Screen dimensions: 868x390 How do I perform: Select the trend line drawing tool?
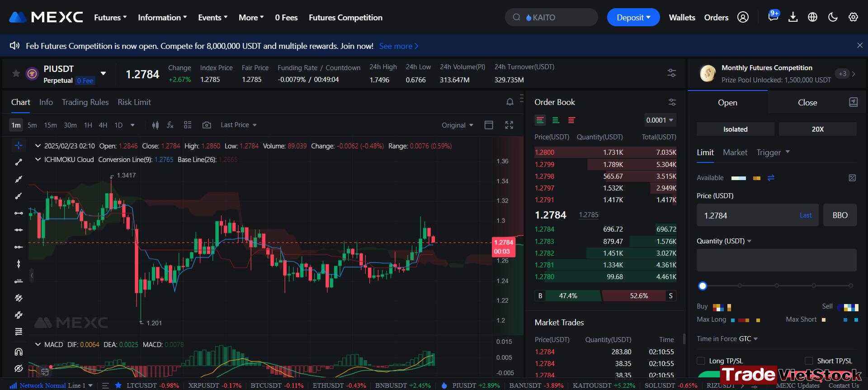point(19,162)
